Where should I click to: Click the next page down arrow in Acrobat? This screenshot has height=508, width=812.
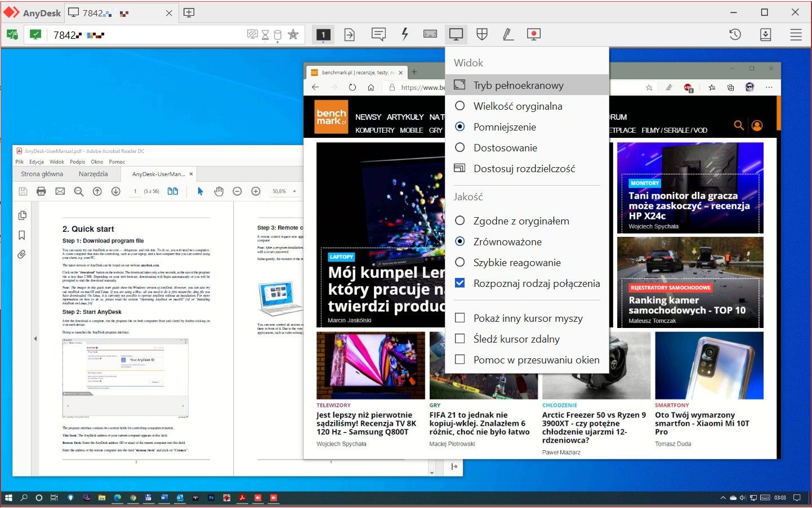coord(115,191)
